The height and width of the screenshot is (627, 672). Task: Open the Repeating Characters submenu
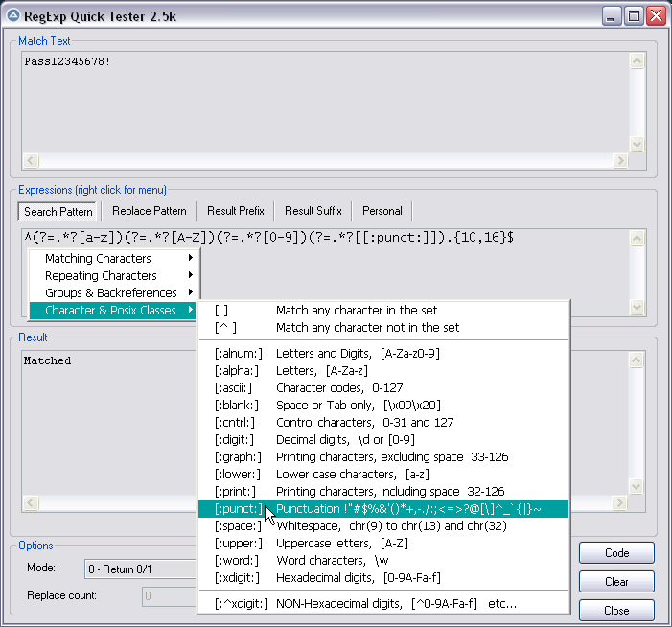coord(113,275)
